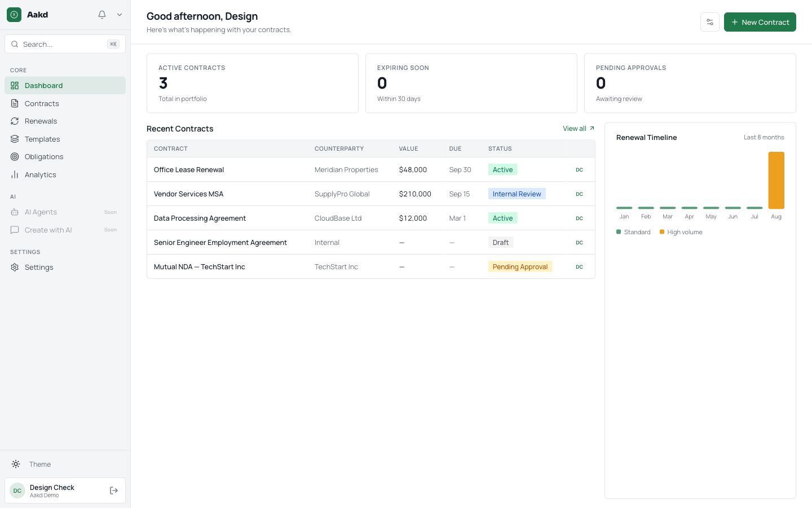
Task: Click the Obligations target icon
Action: pyautogui.click(x=15, y=157)
